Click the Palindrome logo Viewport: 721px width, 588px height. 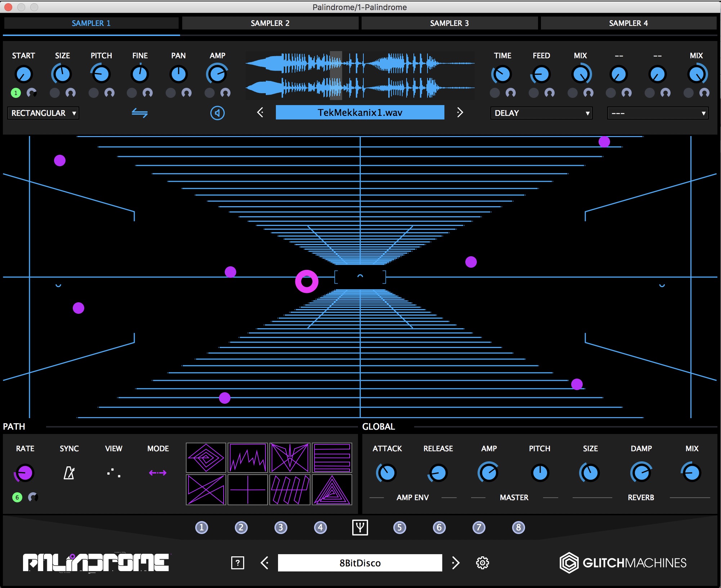click(x=96, y=563)
